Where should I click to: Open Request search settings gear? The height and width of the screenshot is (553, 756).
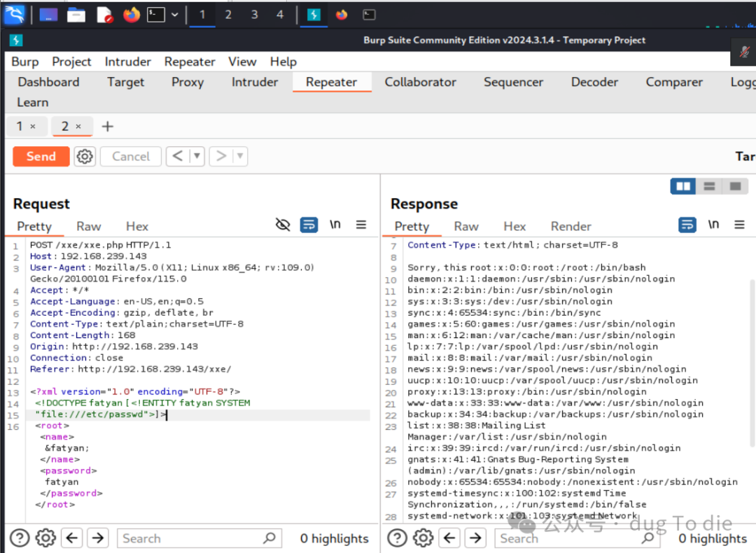point(45,538)
